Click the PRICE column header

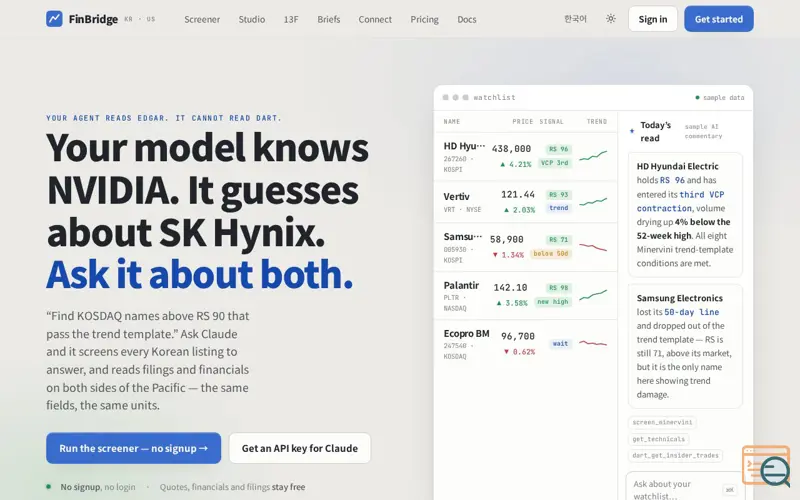tap(522, 122)
